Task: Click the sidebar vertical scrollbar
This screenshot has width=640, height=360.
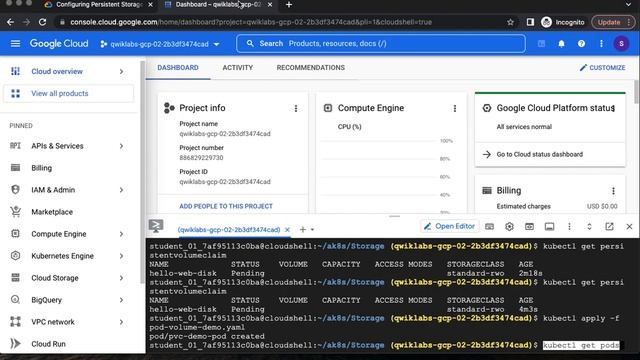Action: coord(142,171)
